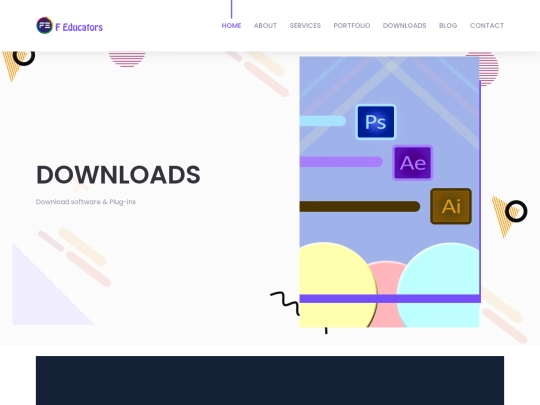Click the software illustration image
This screenshot has height=405, width=540.
[x=390, y=192]
